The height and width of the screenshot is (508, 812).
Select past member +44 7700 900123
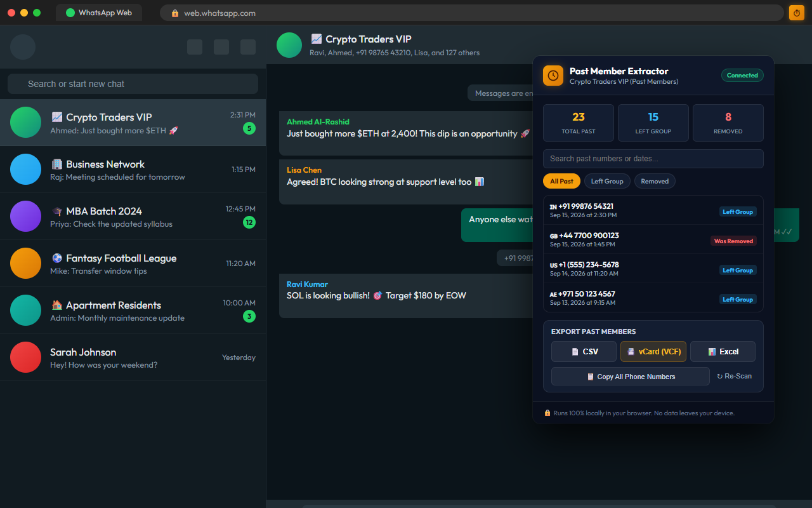pyautogui.click(x=653, y=239)
